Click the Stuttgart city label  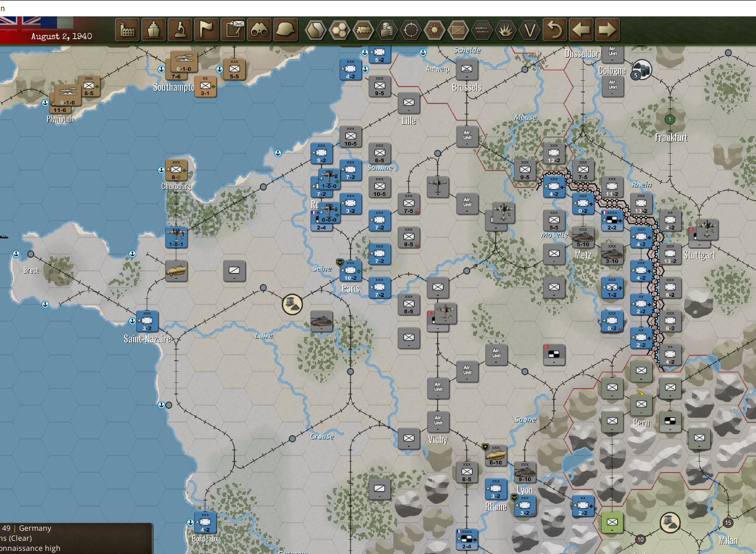click(700, 255)
